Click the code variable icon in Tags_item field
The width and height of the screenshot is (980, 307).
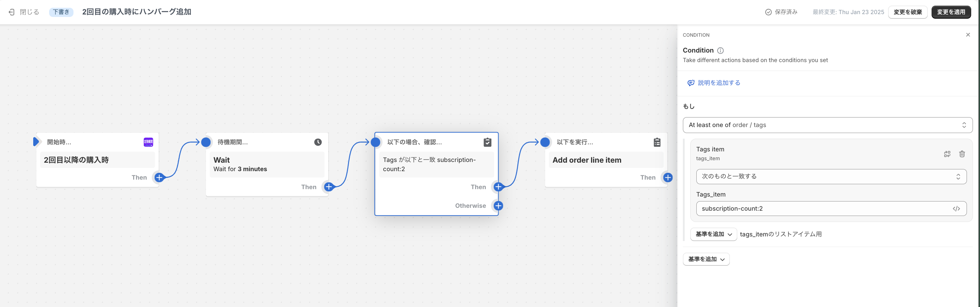tap(956, 209)
